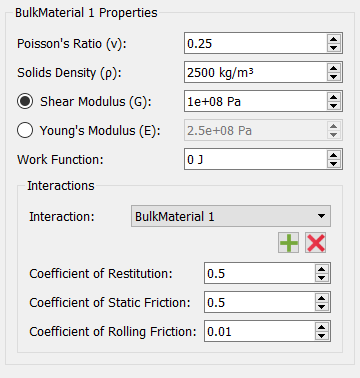Add a new interaction with green plus

pyautogui.click(x=289, y=243)
